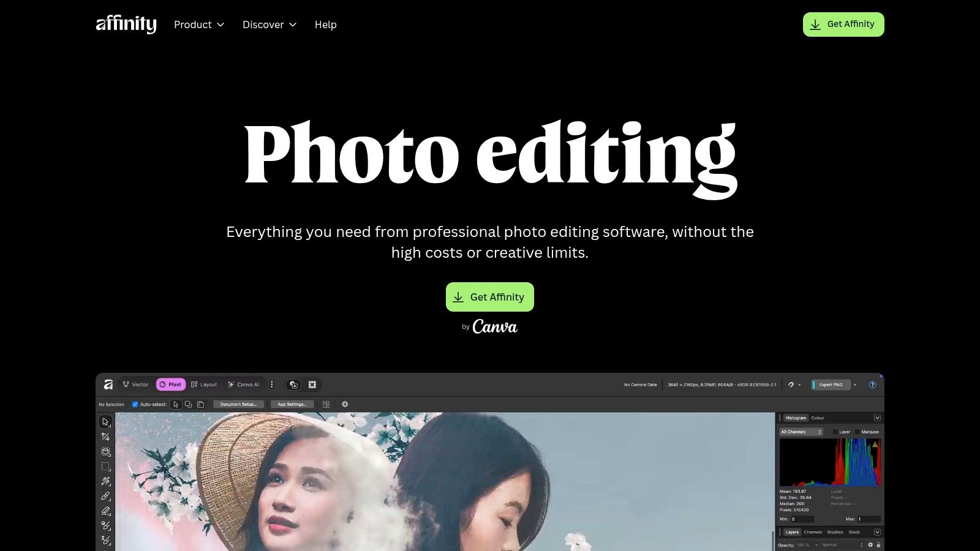
Task: Select the Crop tool in the left toolbar
Action: (x=105, y=437)
